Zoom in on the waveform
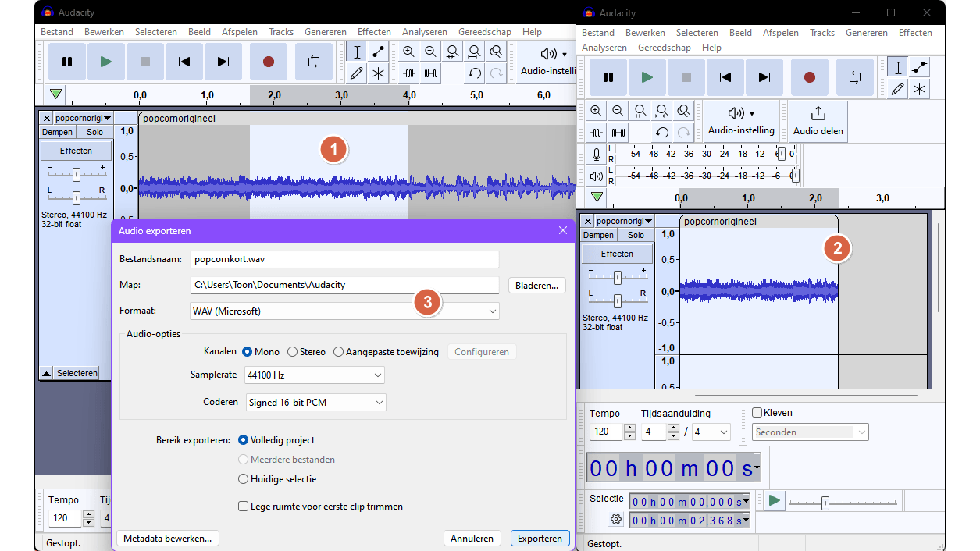Image resolution: width=980 pixels, height=551 pixels. click(x=409, y=51)
